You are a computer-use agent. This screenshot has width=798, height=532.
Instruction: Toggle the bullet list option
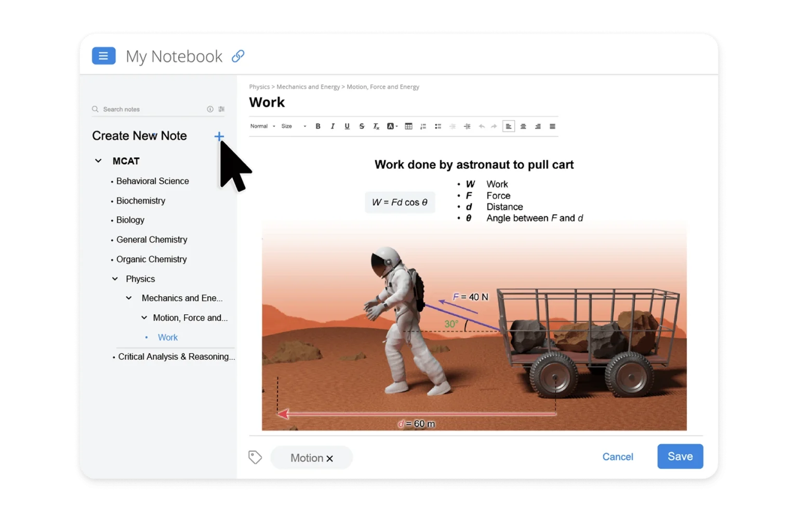(x=438, y=126)
